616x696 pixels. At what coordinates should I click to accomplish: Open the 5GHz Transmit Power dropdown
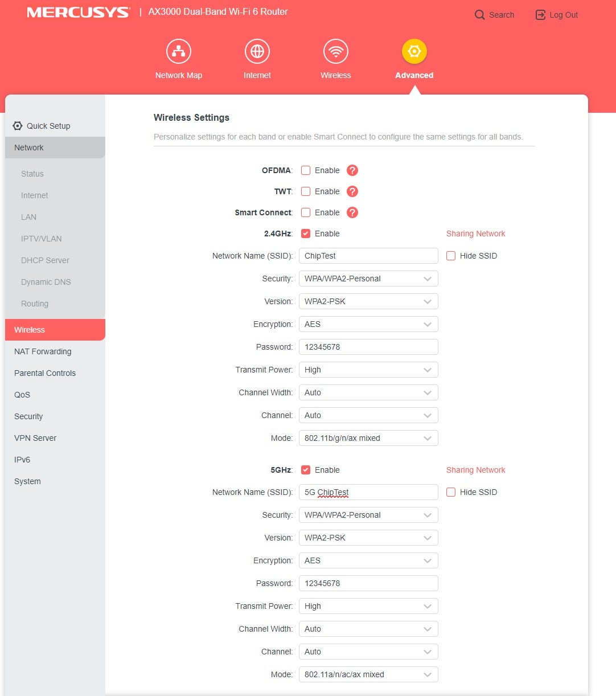tap(368, 606)
